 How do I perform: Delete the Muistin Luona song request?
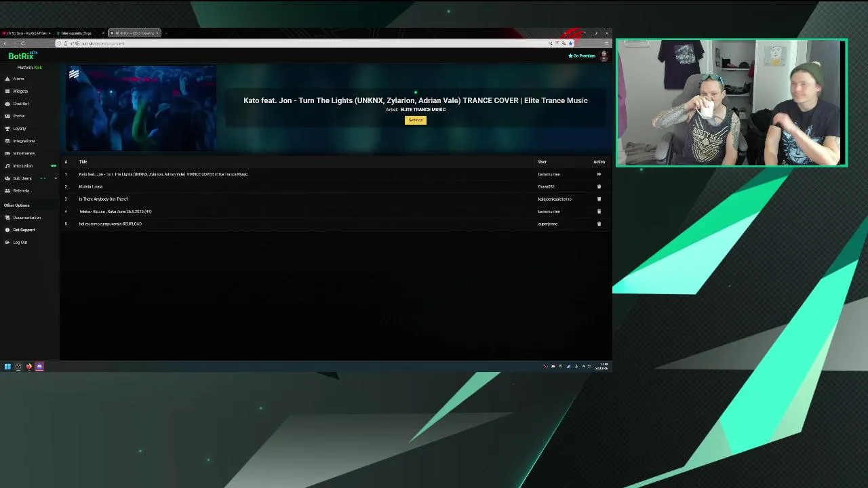[x=599, y=186]
